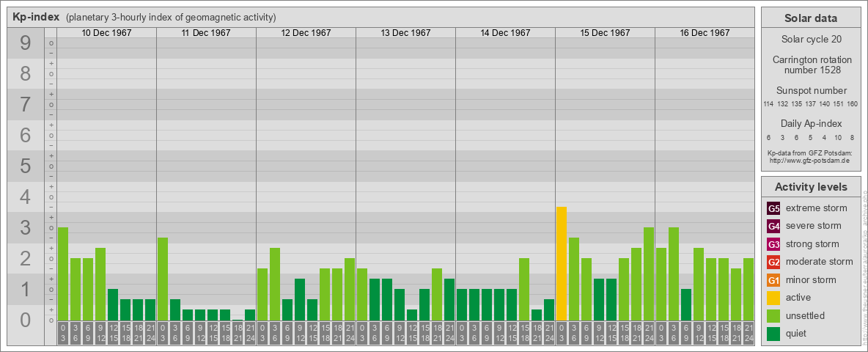Screen dimensions: 868x352
Task: Select the '16 Dec 1967' date header
Action: pyautogui.click(x=704, y=33)
